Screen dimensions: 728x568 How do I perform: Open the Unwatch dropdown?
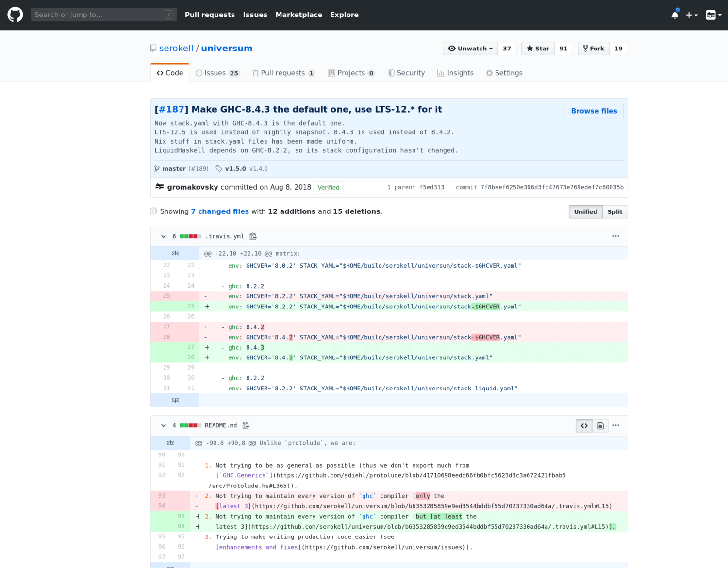470,49
